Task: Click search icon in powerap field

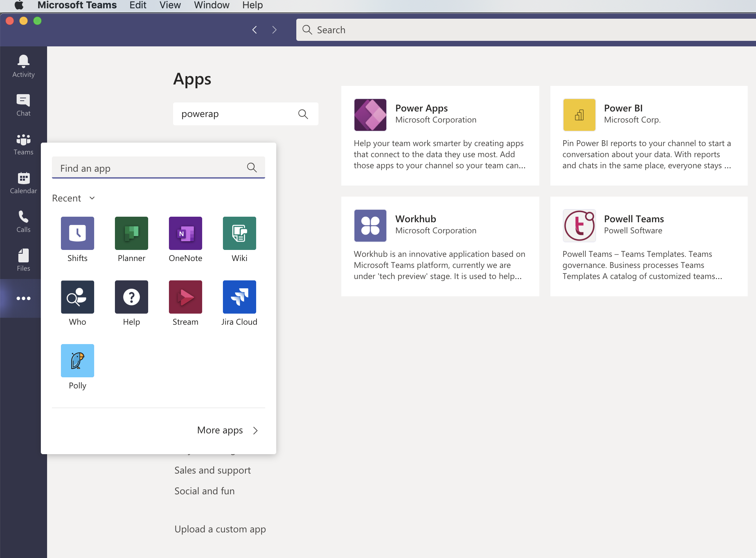Action: tap(303, 114)
